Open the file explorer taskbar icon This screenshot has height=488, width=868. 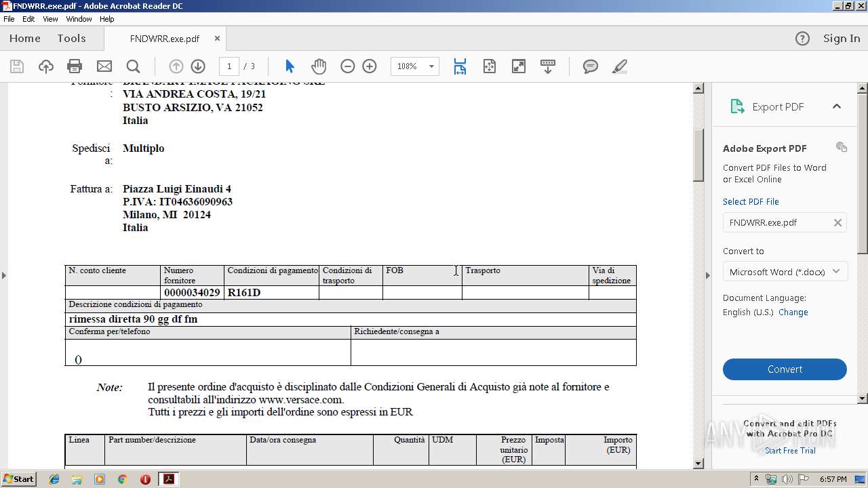(x=77, y=479)
